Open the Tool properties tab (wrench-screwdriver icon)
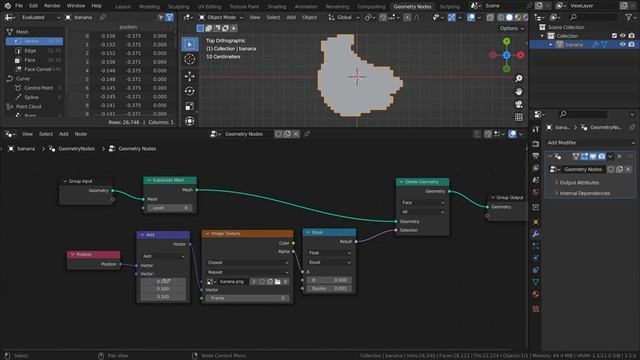The height and width of the screenshot is (360, 640). coord(536,129)
